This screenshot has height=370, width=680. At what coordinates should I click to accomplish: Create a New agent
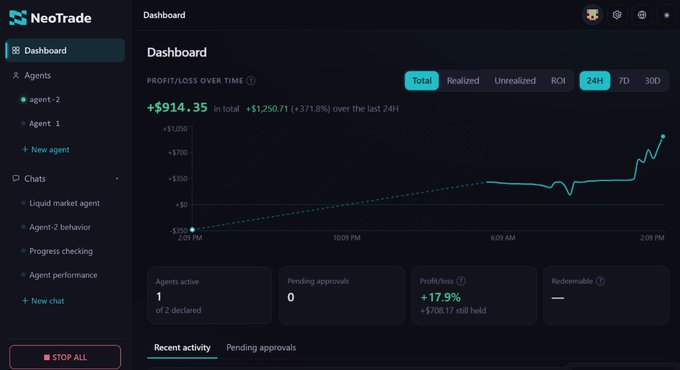pos(46,149)
